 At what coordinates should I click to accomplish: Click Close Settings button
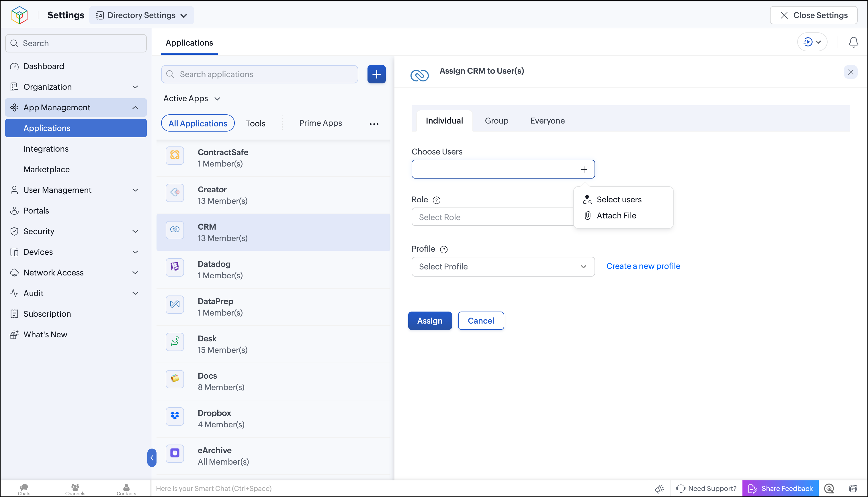tap(813, 15)
